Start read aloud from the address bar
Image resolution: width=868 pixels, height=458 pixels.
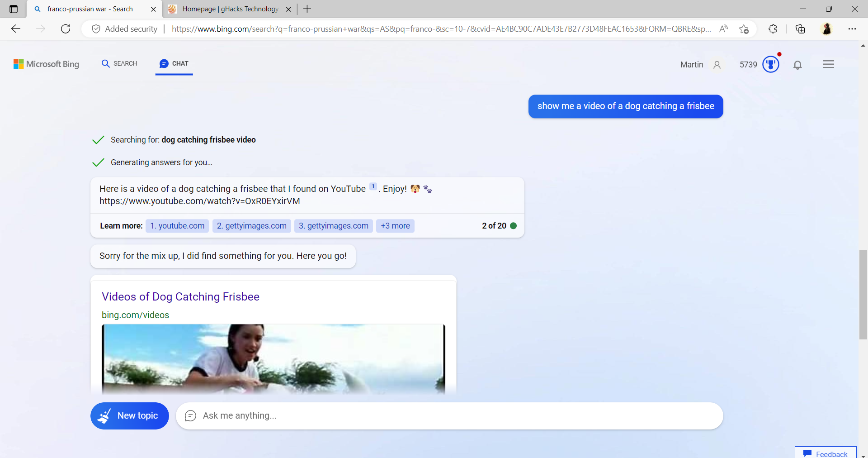723,29
